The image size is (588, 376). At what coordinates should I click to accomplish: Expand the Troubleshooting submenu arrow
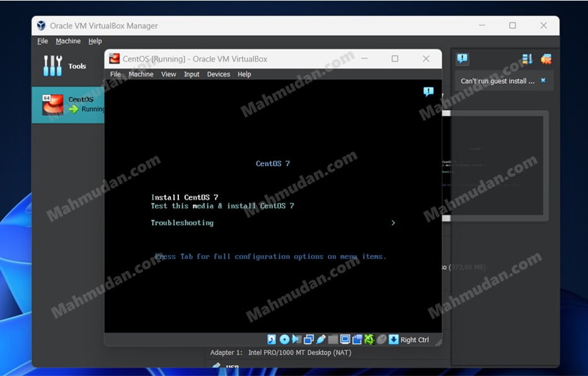pyautogui.click(x=393, y=223)
